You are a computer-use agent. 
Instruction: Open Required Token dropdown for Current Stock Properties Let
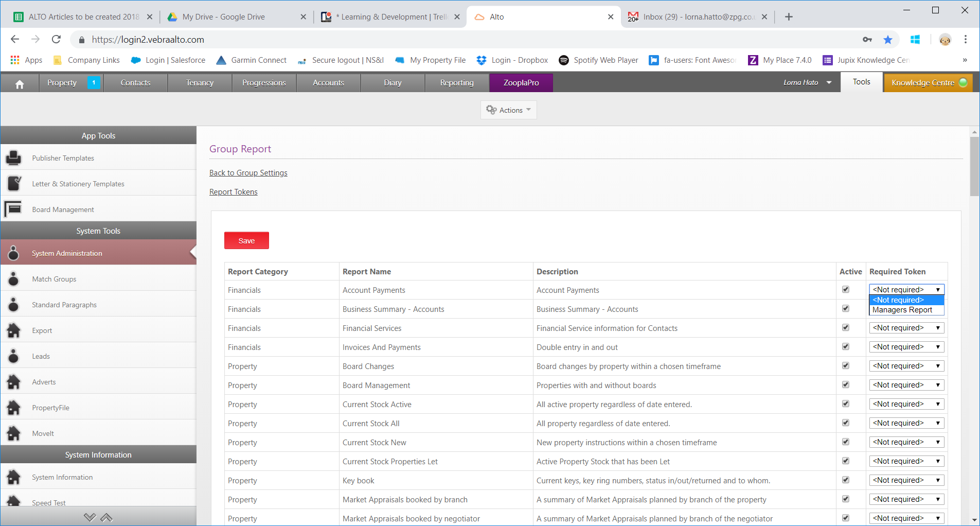click(x=906, y=461)
